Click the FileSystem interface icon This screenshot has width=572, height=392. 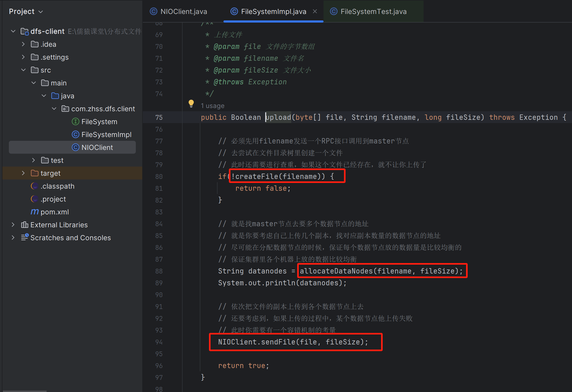tap(76, 122)
